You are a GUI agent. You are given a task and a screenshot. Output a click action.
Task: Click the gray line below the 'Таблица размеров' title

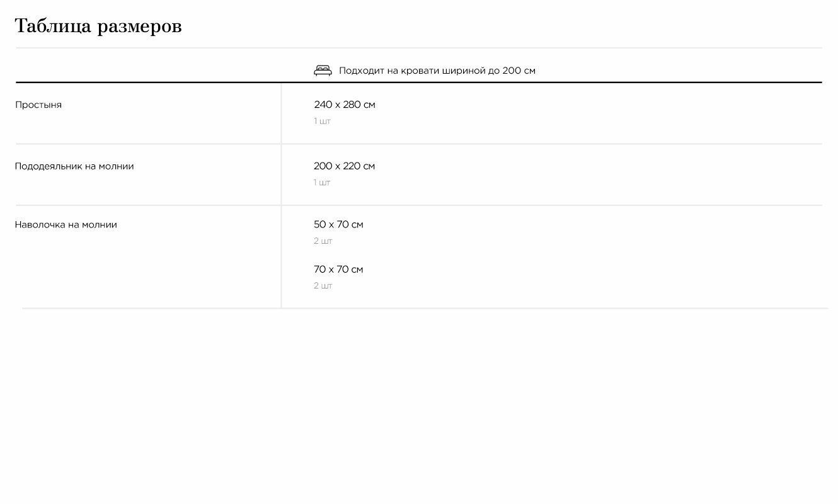point(419,48)
